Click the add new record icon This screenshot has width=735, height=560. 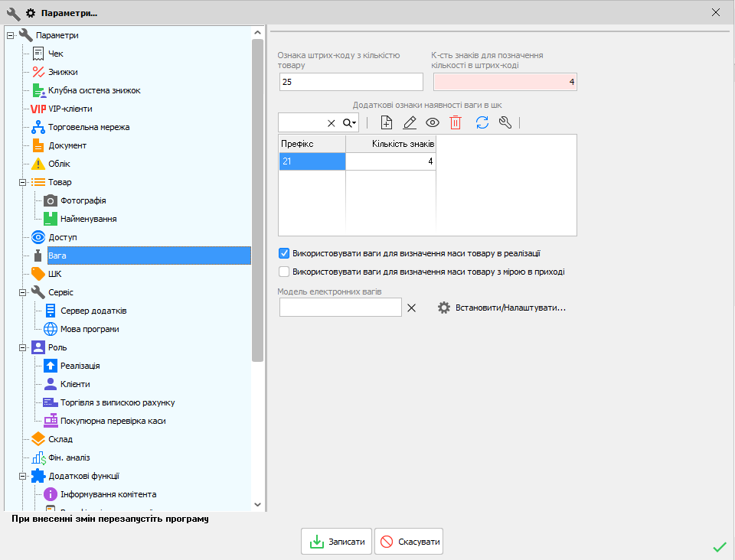pyautogui.click(x=387, y=122)
